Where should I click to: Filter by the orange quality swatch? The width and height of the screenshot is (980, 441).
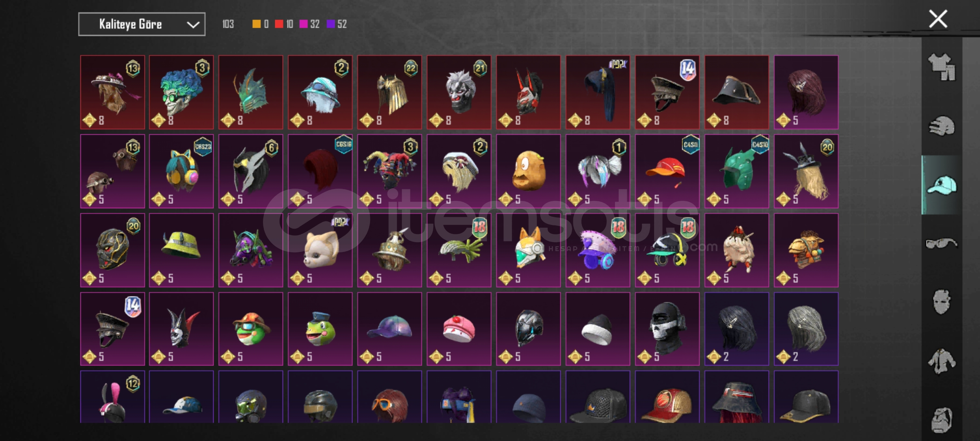pos(256,24)
